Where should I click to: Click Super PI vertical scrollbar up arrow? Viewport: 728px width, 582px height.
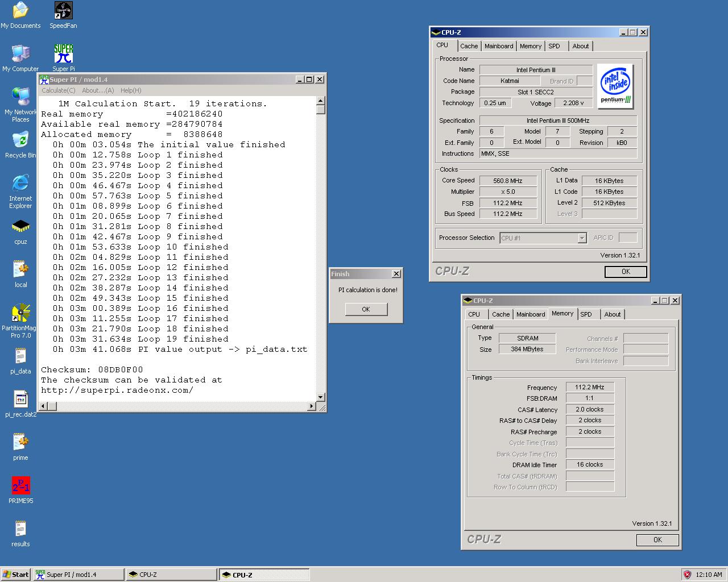click(321, 101)
